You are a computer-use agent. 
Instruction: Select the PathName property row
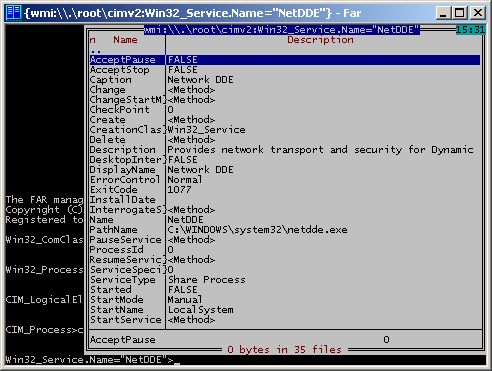click(285, 230)
